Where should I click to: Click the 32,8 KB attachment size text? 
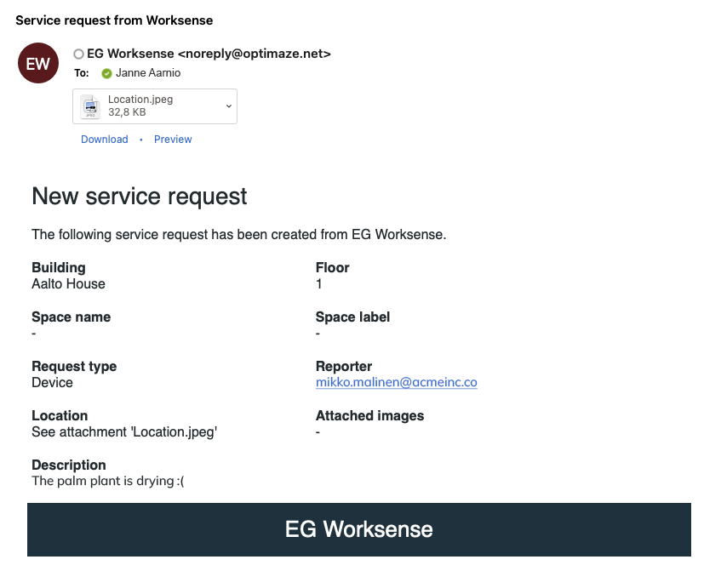coord(127,112)
